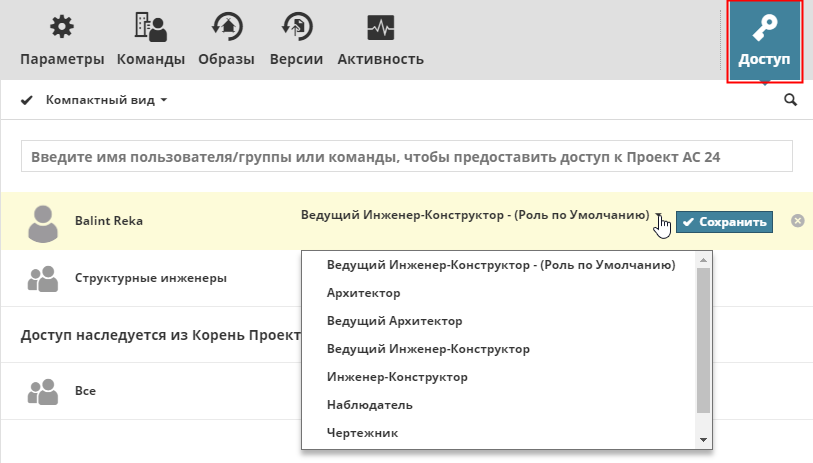Viewport: 813px width, 463px height.
Task: Open Balint Reka's role dropdown arrow
Action: [x=659, y=215]
